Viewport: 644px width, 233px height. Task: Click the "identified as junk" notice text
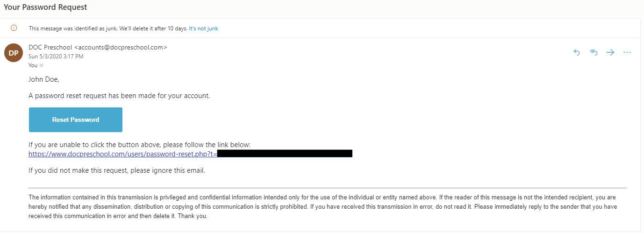click(x=107, y=28)
